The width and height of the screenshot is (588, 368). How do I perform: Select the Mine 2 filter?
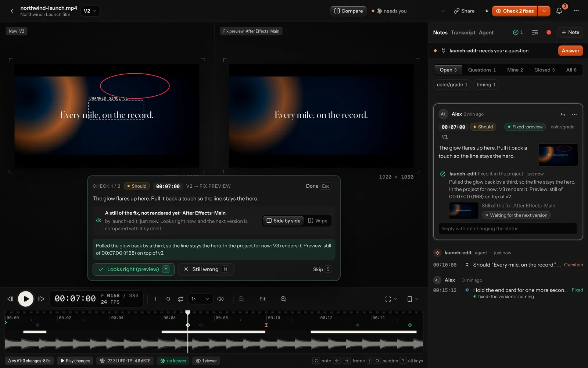(x=515, y=70)
